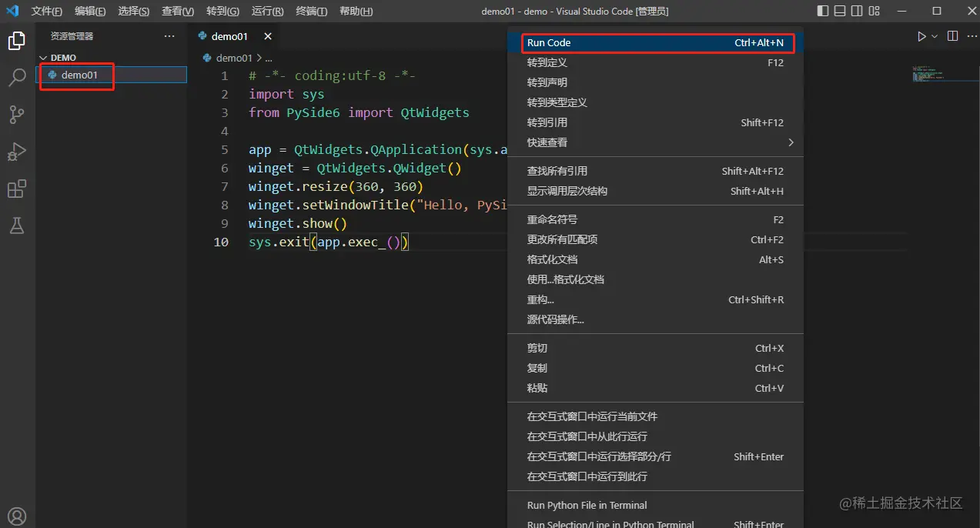Open the Extensions view
This screenshot has width=980, height=528.
pyautogui.click(x=17, y=189)
